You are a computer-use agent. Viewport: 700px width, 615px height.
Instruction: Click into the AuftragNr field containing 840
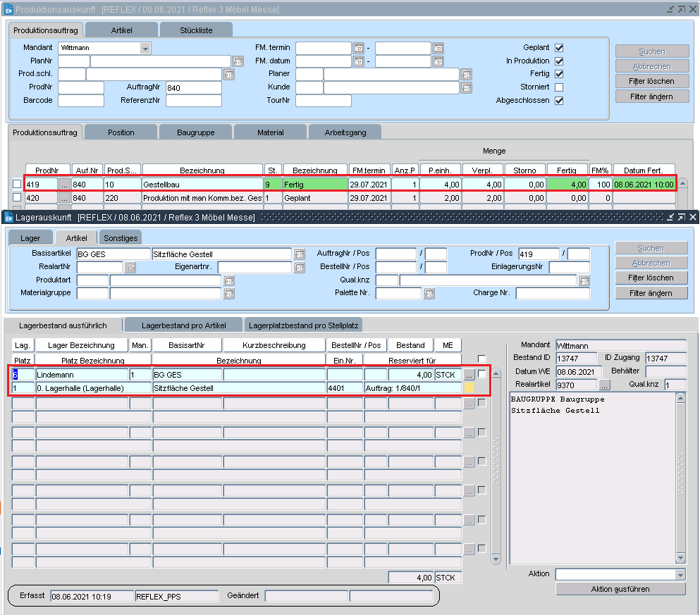[x=192, y=88]
